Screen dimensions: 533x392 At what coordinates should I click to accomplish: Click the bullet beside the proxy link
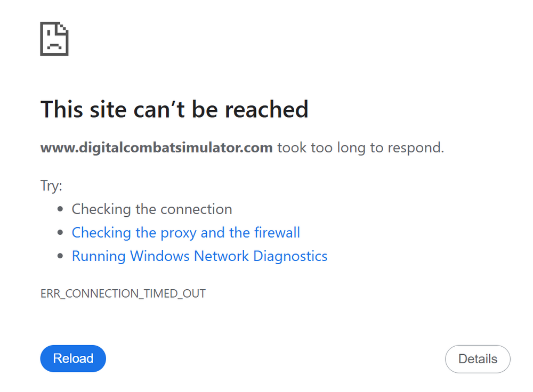pyautogui.click(x=61, y=233)
